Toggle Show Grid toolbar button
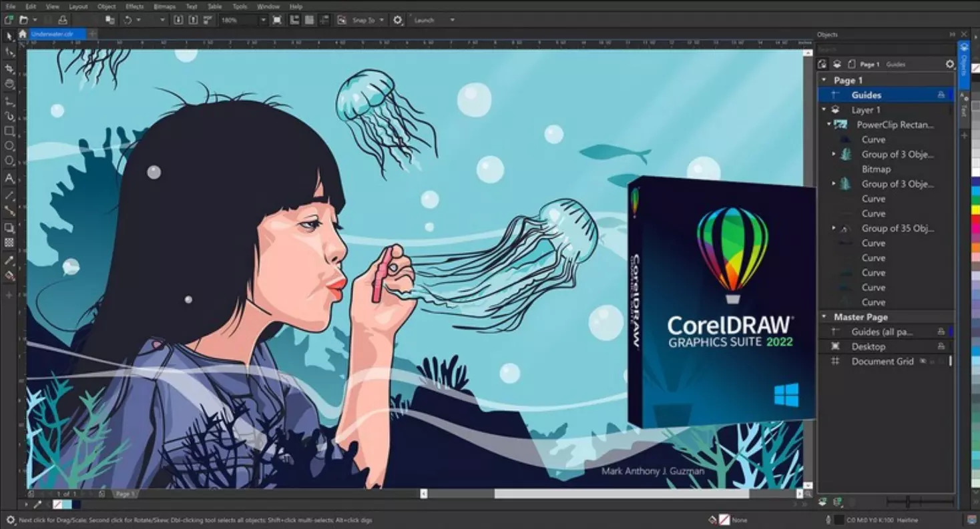This screenshot has height=529, width=980. [x=309, y=20]
